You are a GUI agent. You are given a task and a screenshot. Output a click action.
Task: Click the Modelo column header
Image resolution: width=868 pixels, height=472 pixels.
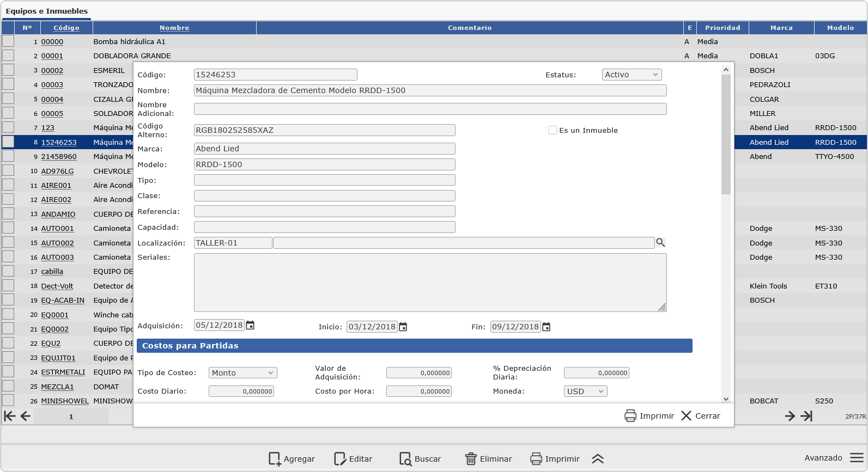pos(840,28)
